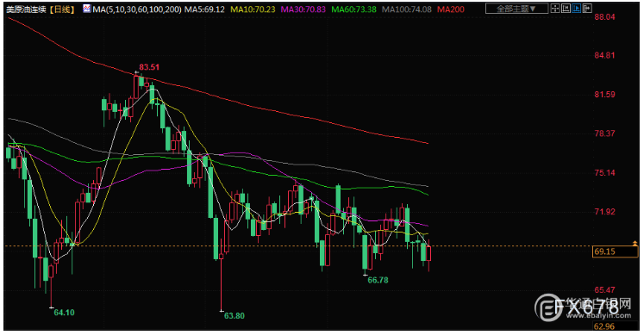Select the 日线 period label

(62, 9)
